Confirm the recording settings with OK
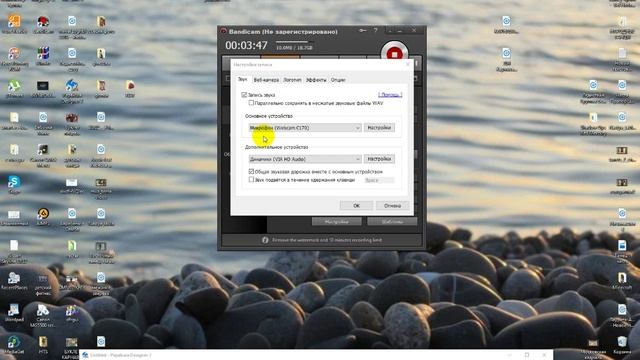This screenshot has height=360, width=640. click(x=356, y=205)
